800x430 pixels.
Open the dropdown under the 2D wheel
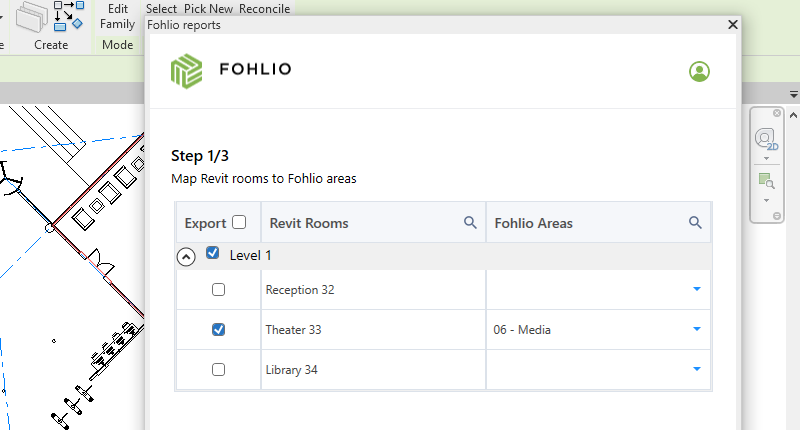766,159
